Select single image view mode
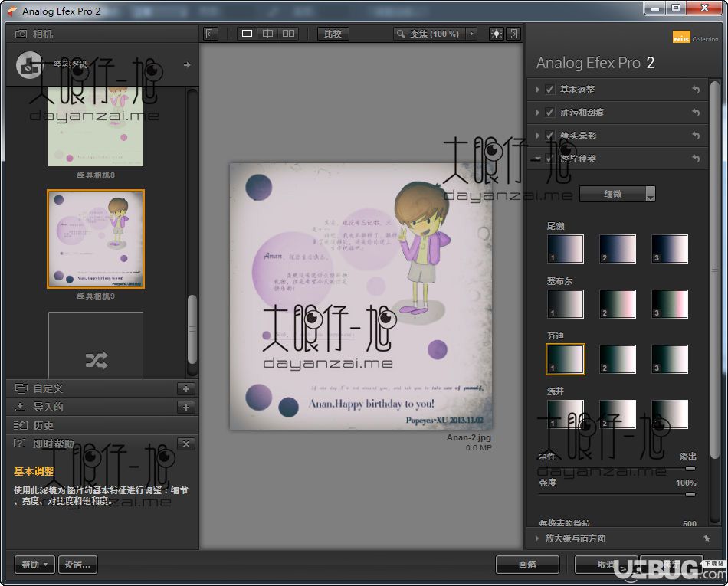728x586 pixels. point(247,34)
